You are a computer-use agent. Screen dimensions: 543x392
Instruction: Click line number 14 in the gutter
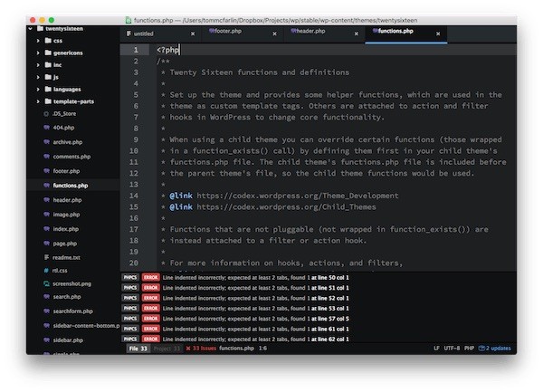pos(134,196)
